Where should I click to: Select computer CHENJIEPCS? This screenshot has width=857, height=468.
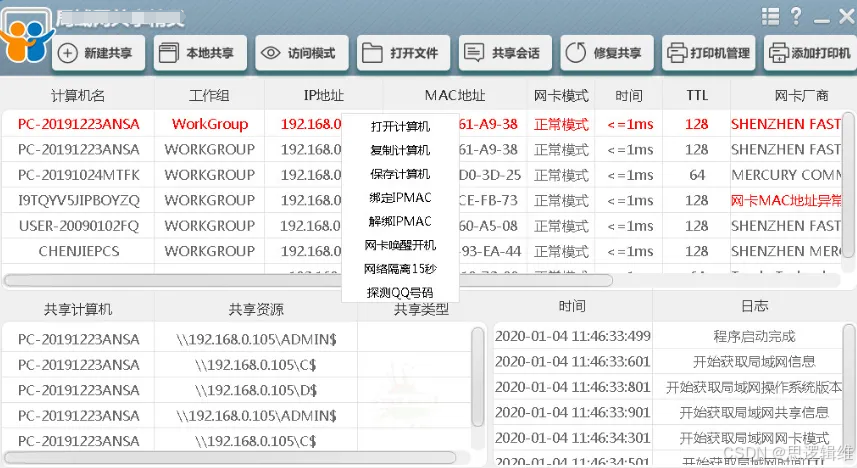79,251
